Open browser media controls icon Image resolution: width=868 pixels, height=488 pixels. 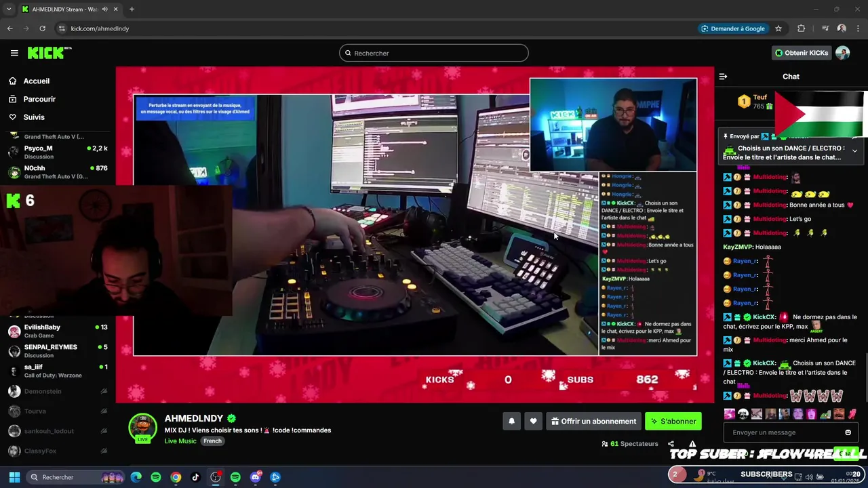point(825,28)
